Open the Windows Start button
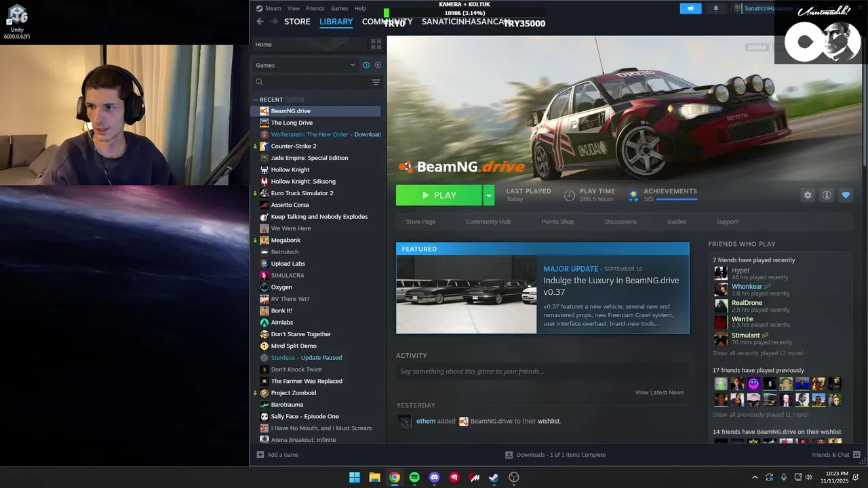Viewport: 868px width, 488px height. (x=355, y=477)
